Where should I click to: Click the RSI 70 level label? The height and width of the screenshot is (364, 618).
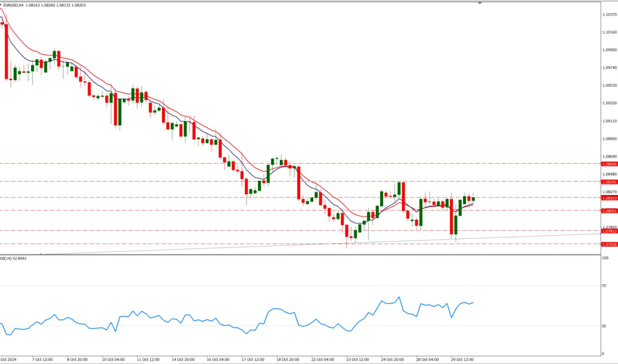(604, 286)
